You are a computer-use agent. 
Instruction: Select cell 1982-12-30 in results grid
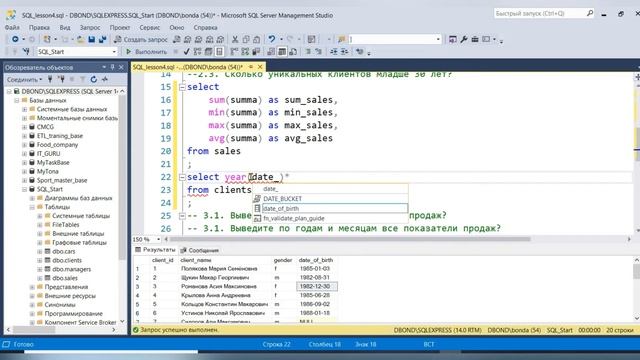[x=316, y=287]
